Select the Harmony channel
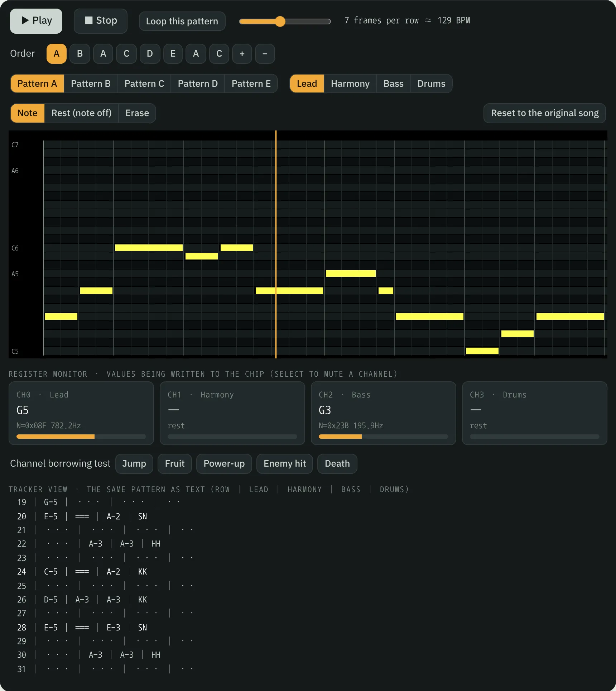616x691 pixels. (x=350, y=84)
